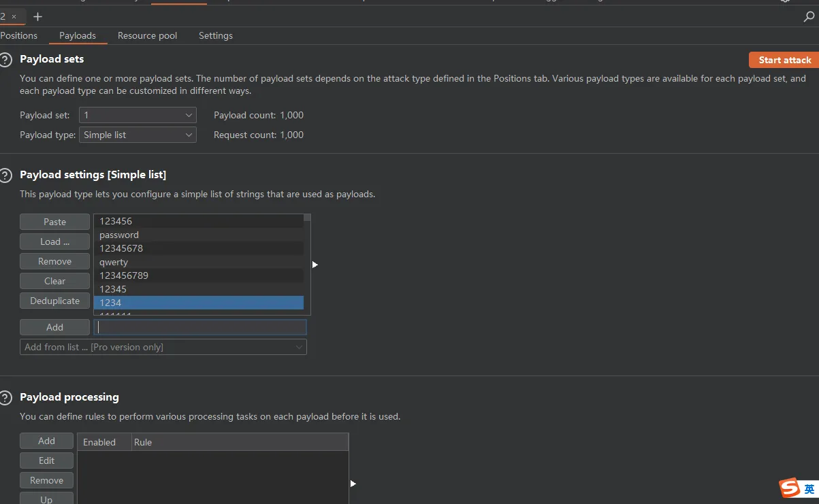Select payload 123456789 in the list
This screenshot has width=819, height=504.
pos(198,275)
